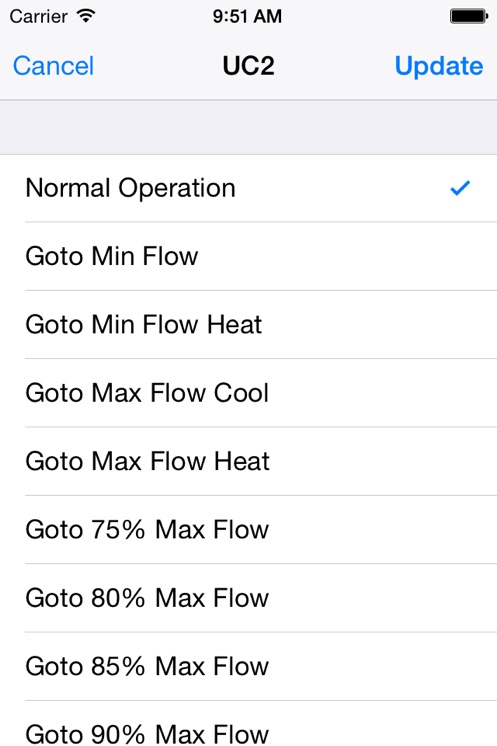Tap the battery icon in status bar

469,17
